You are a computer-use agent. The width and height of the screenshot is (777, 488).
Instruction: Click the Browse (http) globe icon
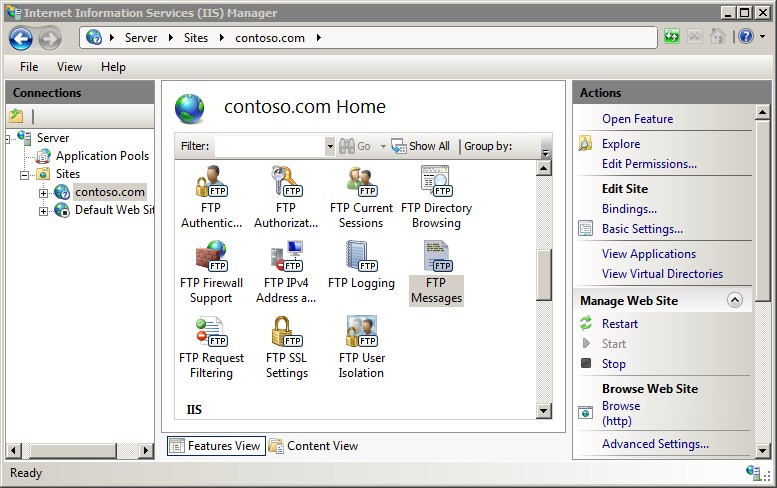point(586,412)
